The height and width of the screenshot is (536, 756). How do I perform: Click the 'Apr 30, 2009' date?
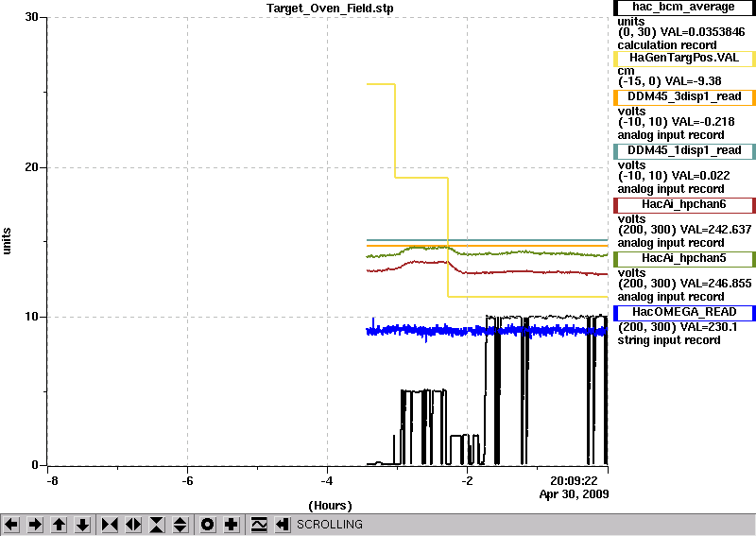point(574,494)
